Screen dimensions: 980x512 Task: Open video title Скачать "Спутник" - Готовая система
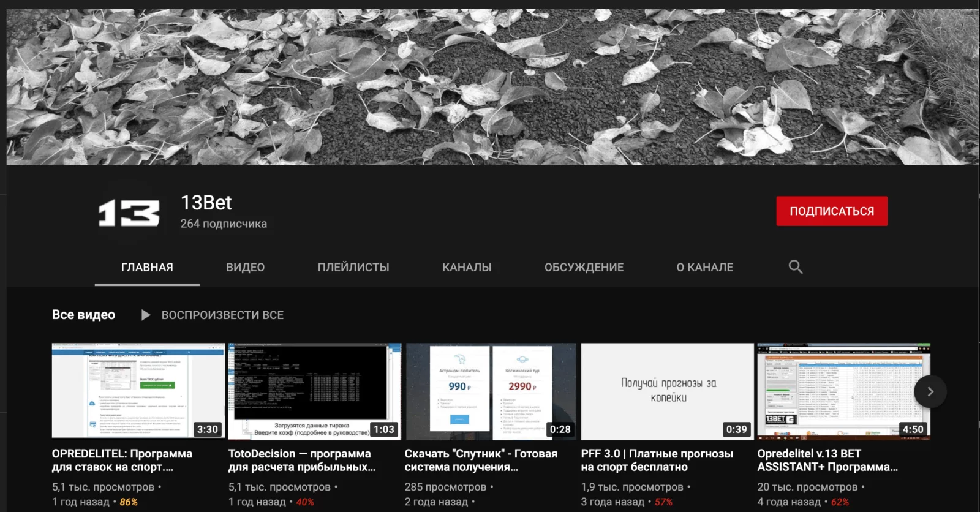pyautogui.click(x=481, y=461)
